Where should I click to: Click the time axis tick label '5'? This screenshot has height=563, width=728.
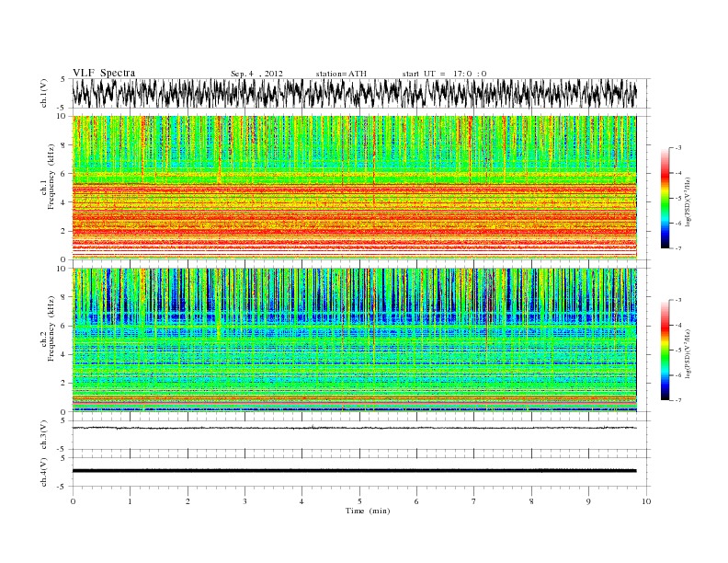click(359, 501)
